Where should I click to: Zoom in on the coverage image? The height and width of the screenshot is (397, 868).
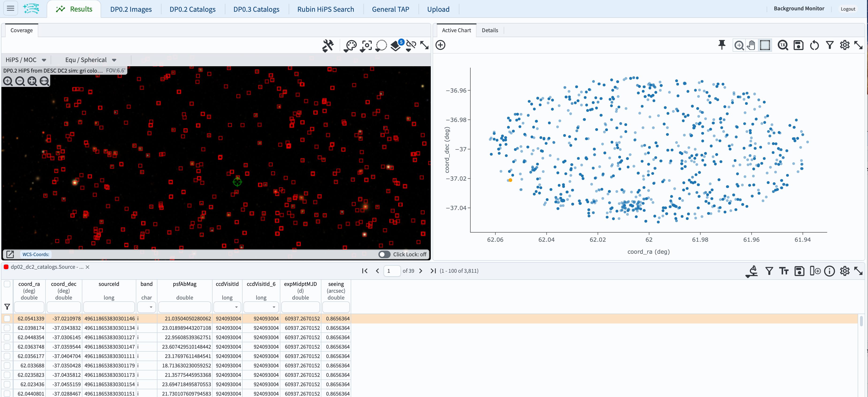(8, 81)
